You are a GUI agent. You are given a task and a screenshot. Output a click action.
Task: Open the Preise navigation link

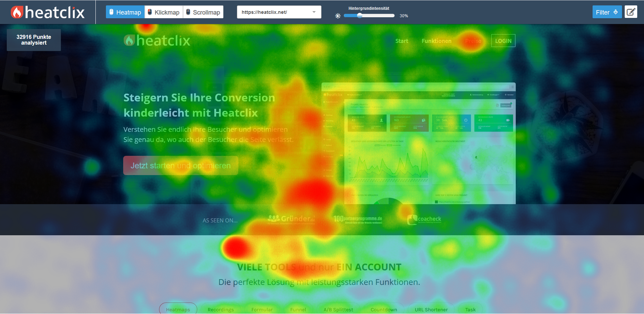[x=473, y=41]
